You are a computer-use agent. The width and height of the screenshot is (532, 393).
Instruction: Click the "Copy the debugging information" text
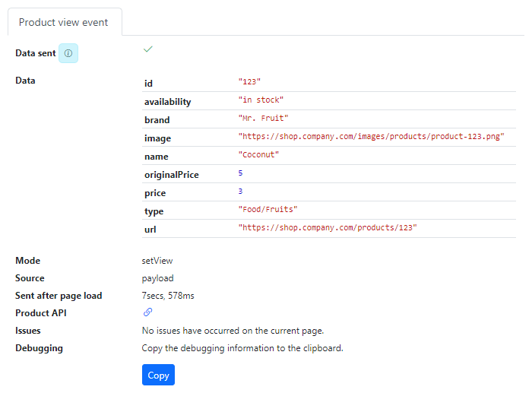click(x=242, y=348)
